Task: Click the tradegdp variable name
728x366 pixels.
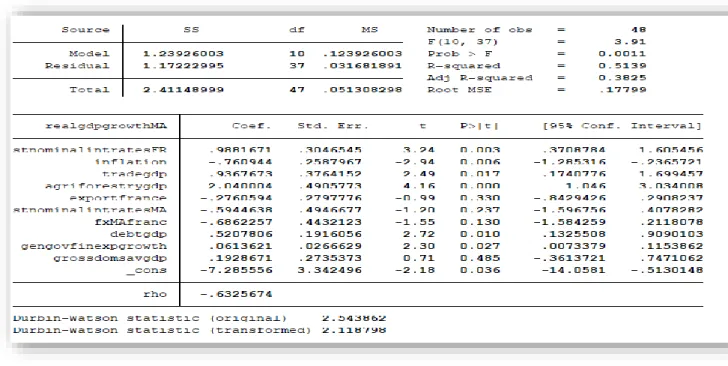Action: point(134,174)
